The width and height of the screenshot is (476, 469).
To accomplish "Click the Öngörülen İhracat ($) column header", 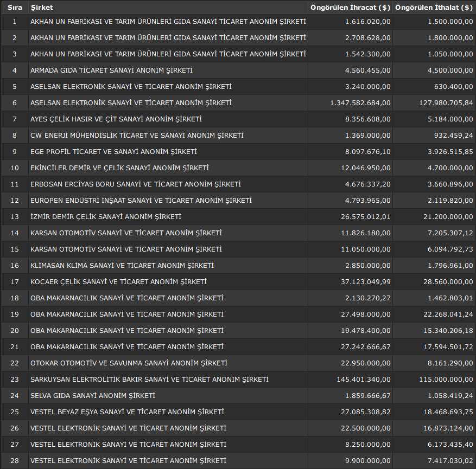I will point(350,8).
